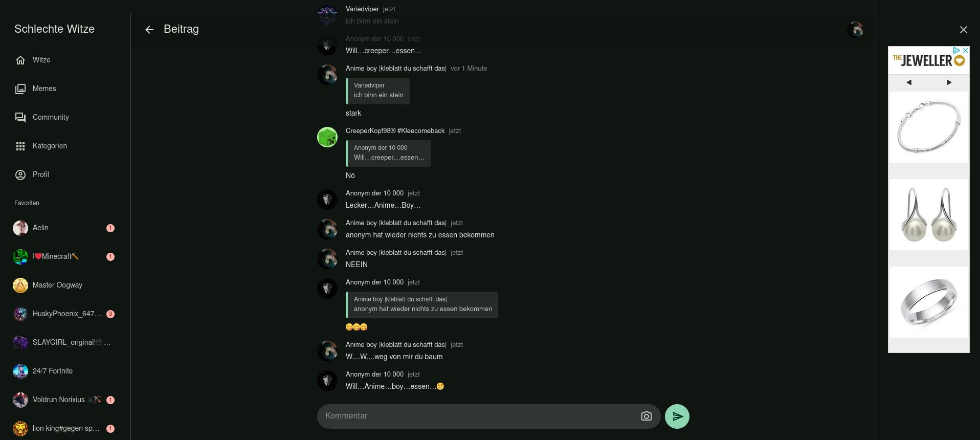Show the next ad item with the right arrow

pos(949,82)
